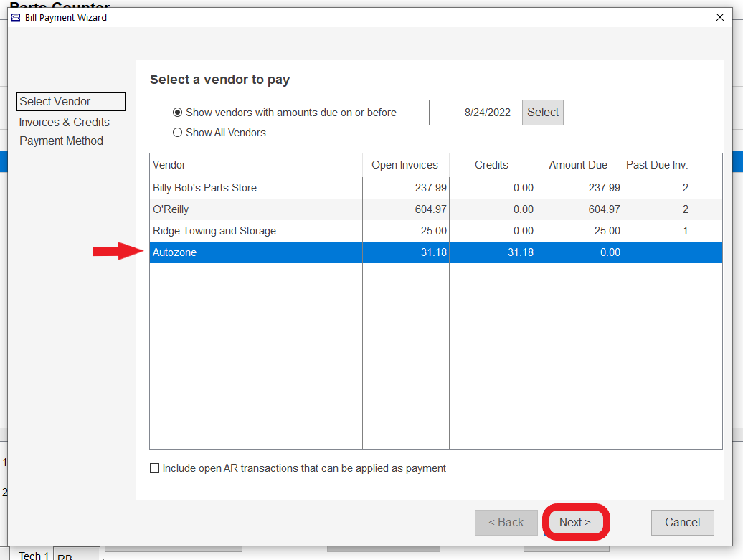Screen dimensions: 743x560
Task: Select the Show All Vendors option
Action: coord(177,133)
